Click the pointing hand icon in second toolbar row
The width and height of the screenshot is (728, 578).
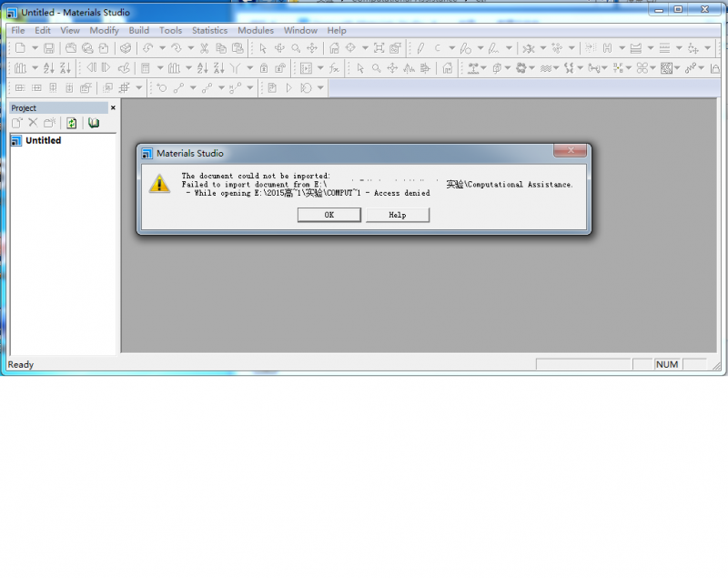124,68
